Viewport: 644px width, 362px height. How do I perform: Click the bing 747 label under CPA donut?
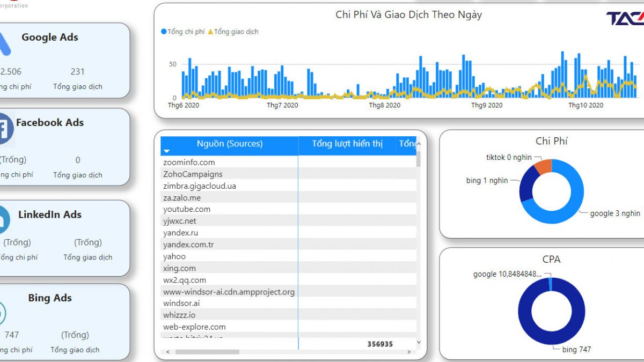[576, 350]
